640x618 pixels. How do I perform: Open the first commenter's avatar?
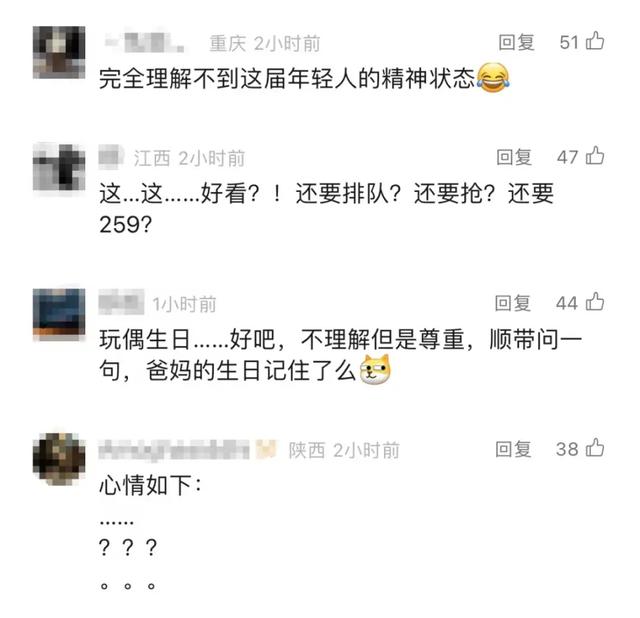pos(59,52)
